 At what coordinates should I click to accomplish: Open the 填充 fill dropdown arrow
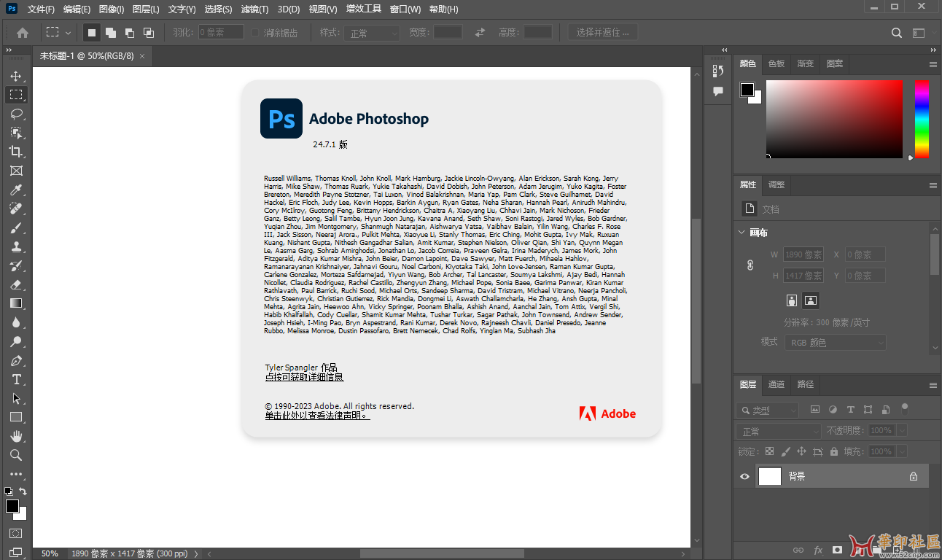pyautogui.click(x=902, y=451)
